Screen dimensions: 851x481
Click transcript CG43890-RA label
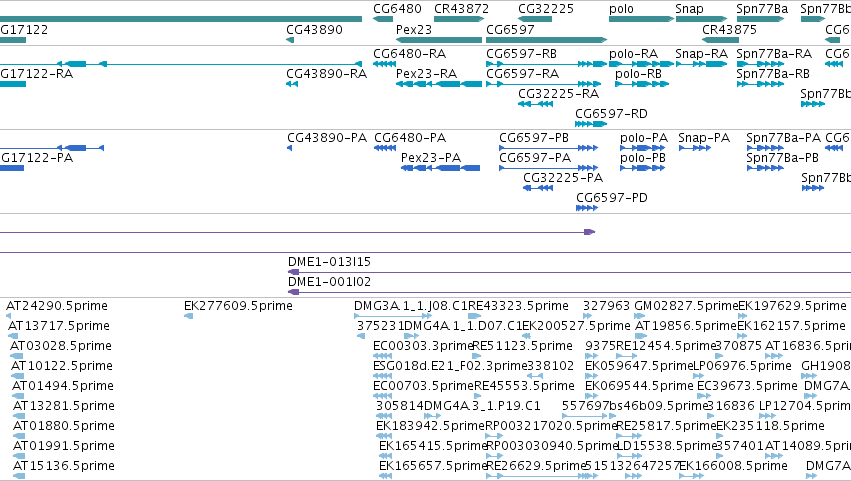point(327,74)
